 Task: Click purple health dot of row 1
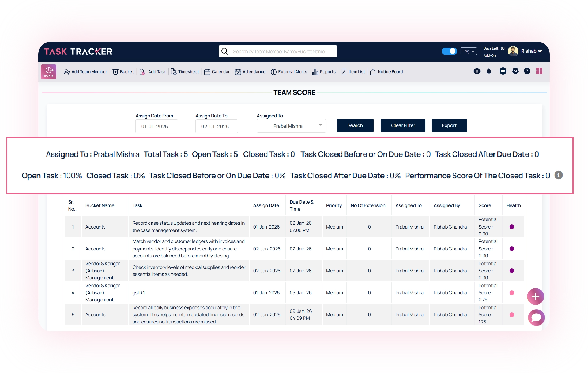pyautogui.click(x=511, y=227)
